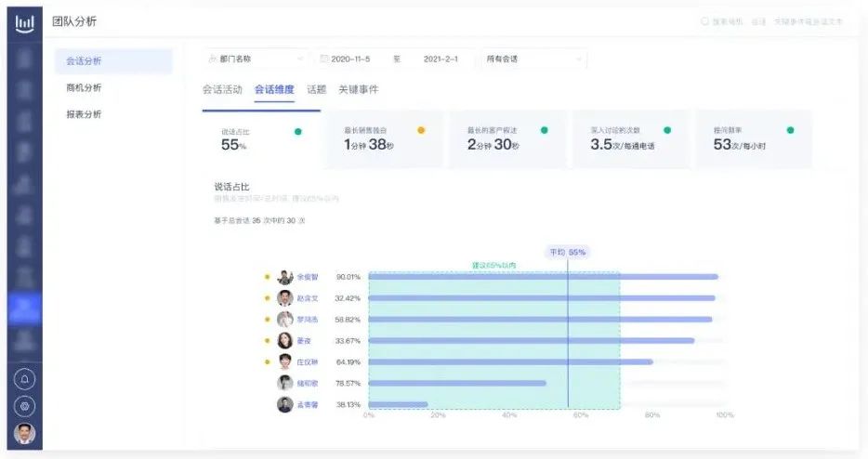Screen dimensions: 868x459
Task: Click the calendar icon in date range
Action: pyautogui.click(x=324, y=59)
